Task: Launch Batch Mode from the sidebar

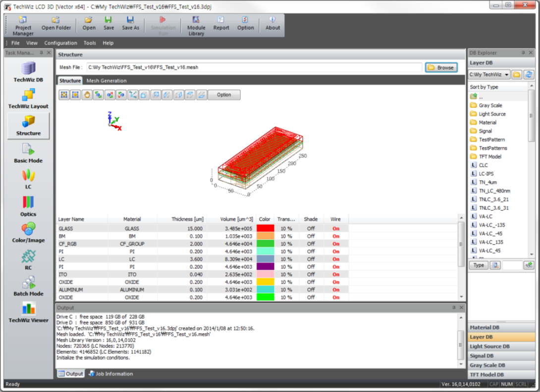Action: tap(28, 287)
